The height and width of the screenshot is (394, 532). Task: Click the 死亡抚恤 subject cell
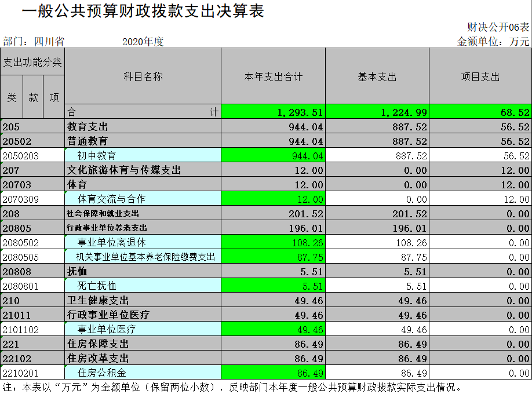click(143, 286)
